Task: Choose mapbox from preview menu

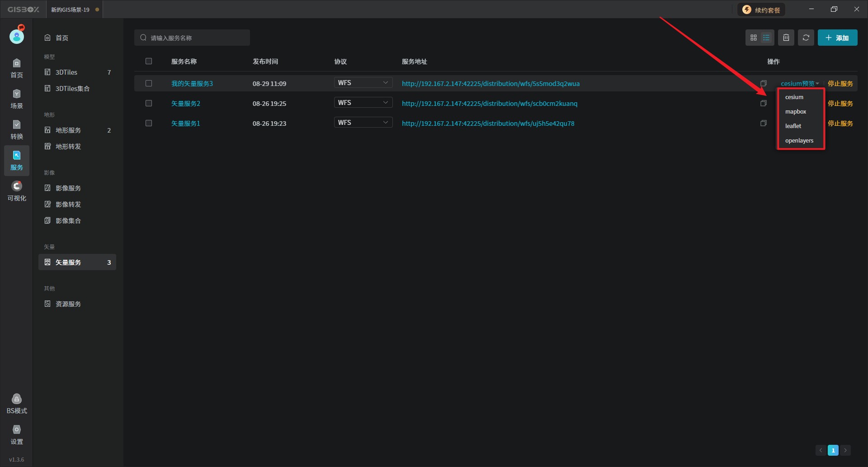Action: (x=796, y=111)
